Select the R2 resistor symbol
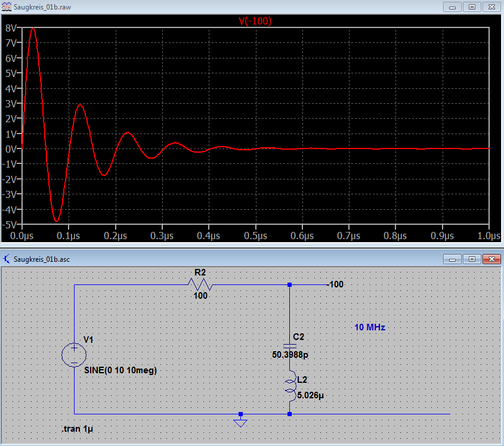This screenshot has height=446, width=504. tap(200, 285)
